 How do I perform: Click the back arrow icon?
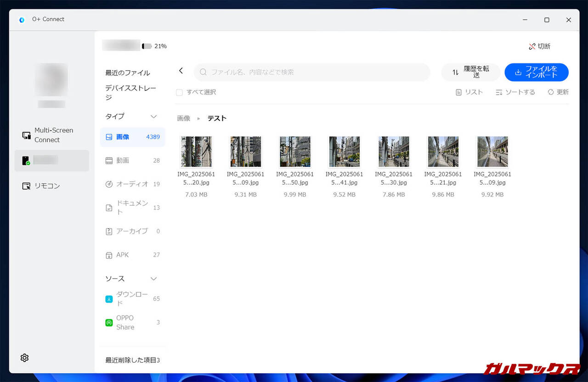181,71
